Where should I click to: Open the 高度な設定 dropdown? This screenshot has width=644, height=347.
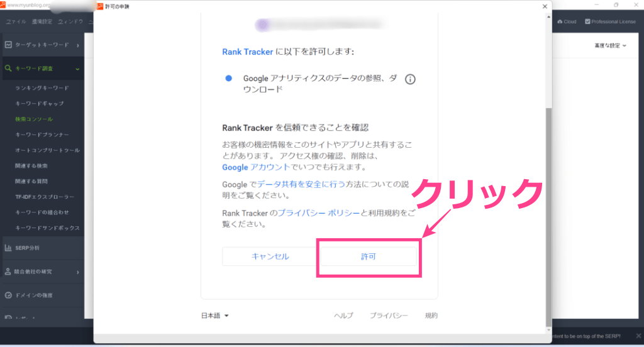(x=610, y=46)
